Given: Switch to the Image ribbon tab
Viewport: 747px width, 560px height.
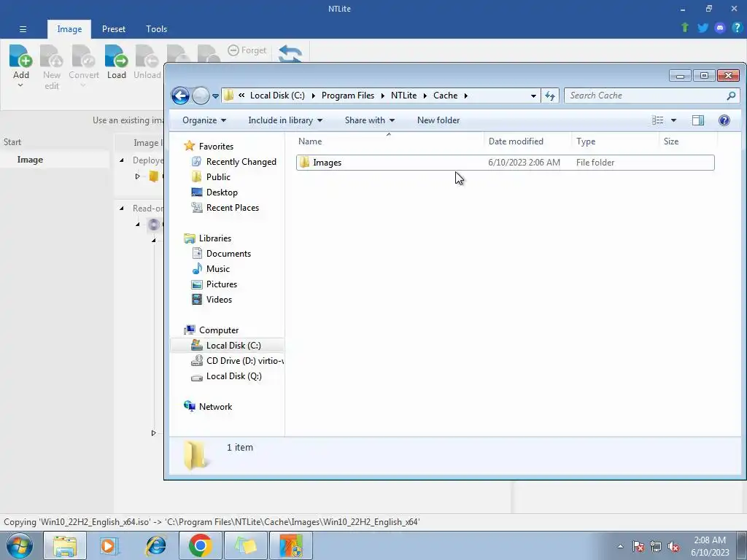Looking at the screenshot, I should [69, 29].
